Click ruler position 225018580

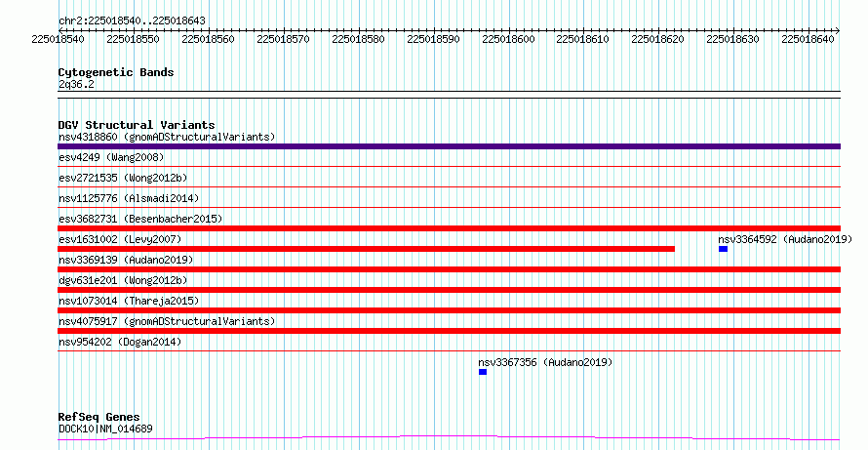click(359, 39)
